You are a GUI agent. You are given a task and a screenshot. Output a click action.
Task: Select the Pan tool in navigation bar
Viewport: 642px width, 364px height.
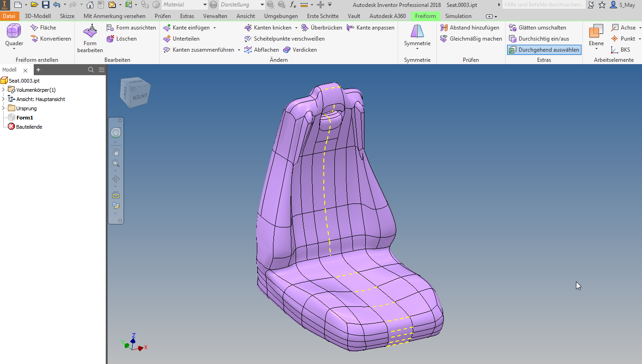click(115, 151)
